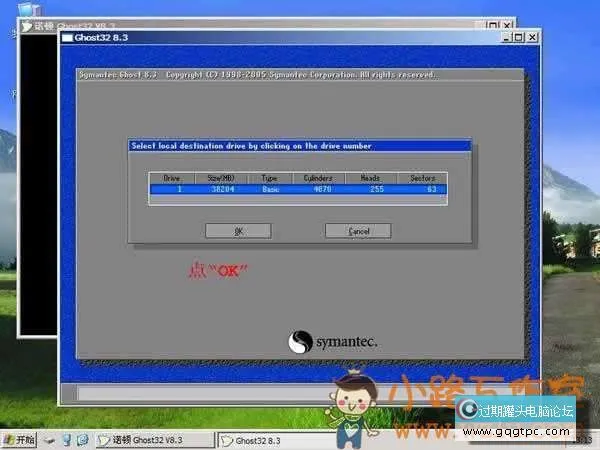Click the Cancel button in drive dialog
The height and width of the screenshot is (450, 600).
point(358,231)
